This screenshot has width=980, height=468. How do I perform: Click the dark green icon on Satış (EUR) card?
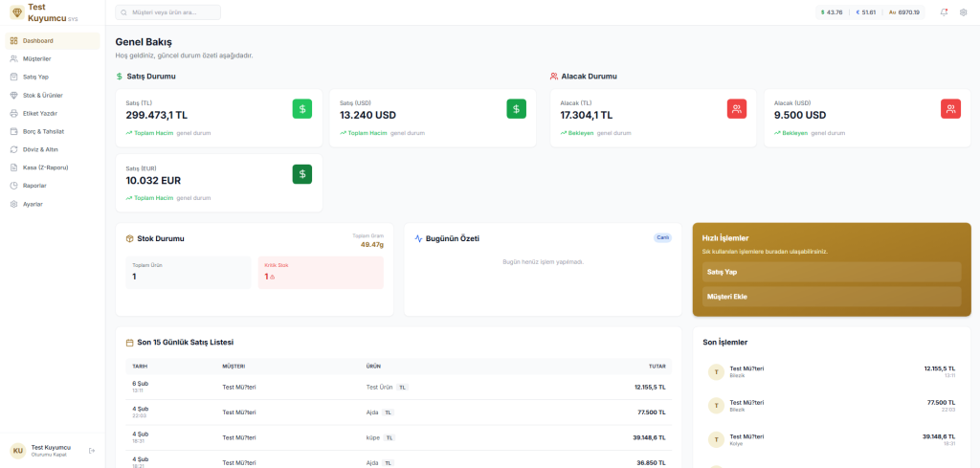pyautogui.click(x=302, y=174)
